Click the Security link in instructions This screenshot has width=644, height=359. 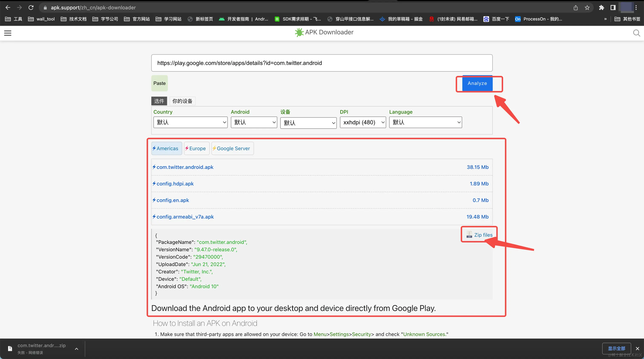(x=361, y=334)
